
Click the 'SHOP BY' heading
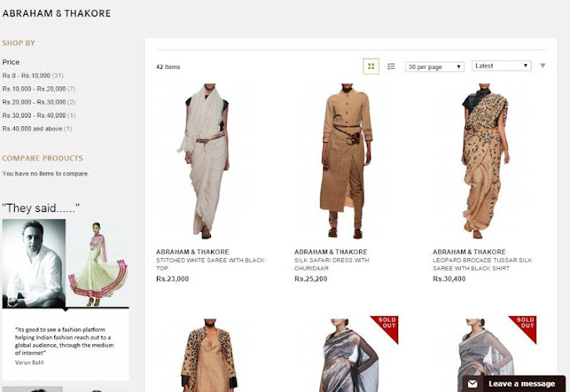[19, 43]
